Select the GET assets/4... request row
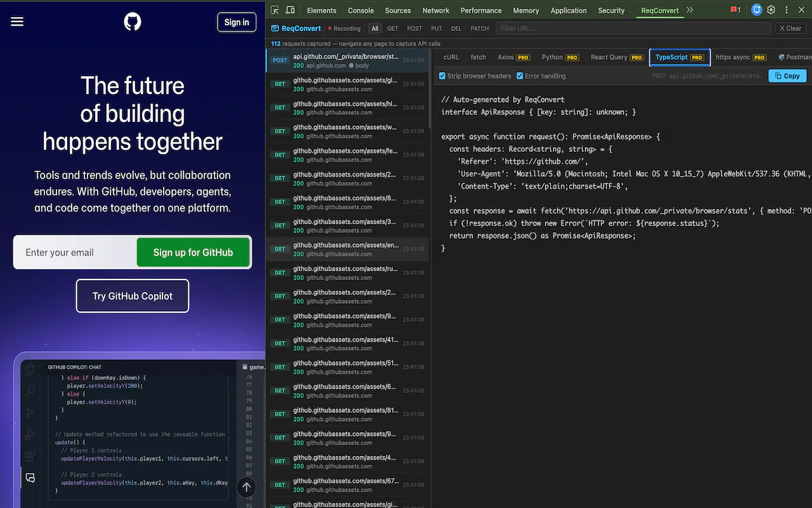The width and height of the screenshot is (812, 508). coord(348,461)
